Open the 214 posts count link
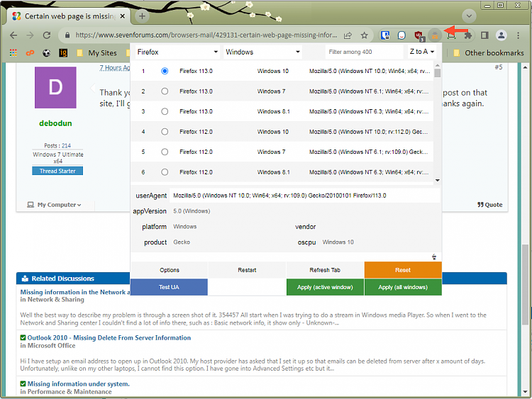The width and height of the screenshot is (532, 399). pyautogui.click(x=66, y=145)
